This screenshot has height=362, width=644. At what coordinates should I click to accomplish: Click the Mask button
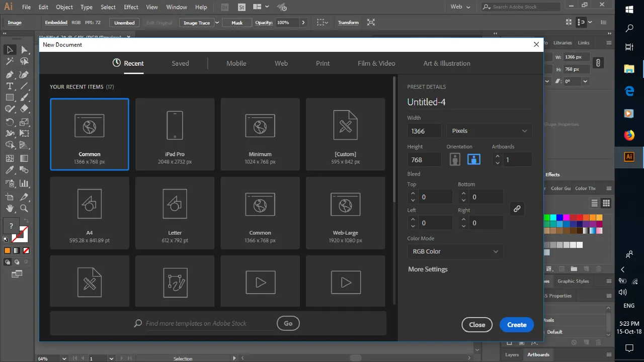pos(237,23)
